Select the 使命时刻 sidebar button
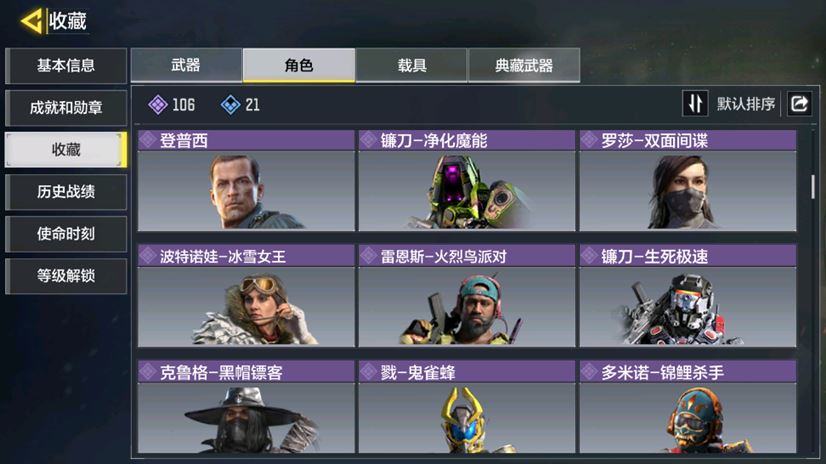Image resolution: width=826 pixels, height=464 pixels. click(x=66, y=234)
